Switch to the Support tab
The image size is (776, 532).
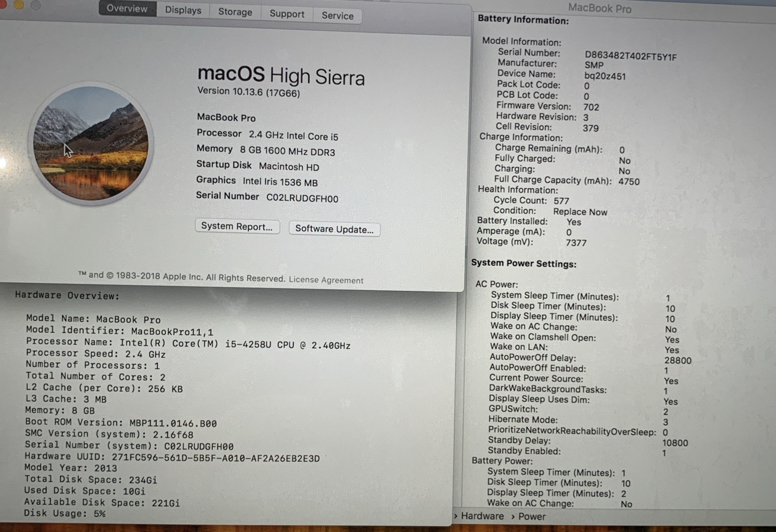[287, 14]
